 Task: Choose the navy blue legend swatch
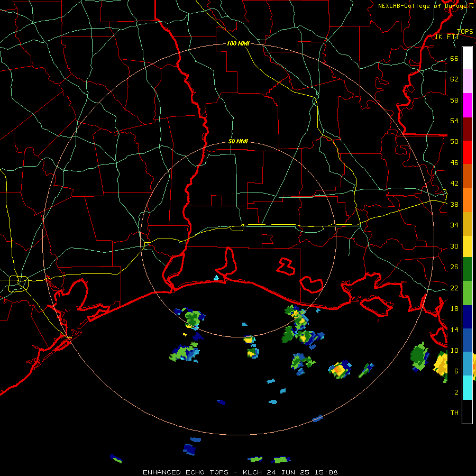[x=467, y=317]
